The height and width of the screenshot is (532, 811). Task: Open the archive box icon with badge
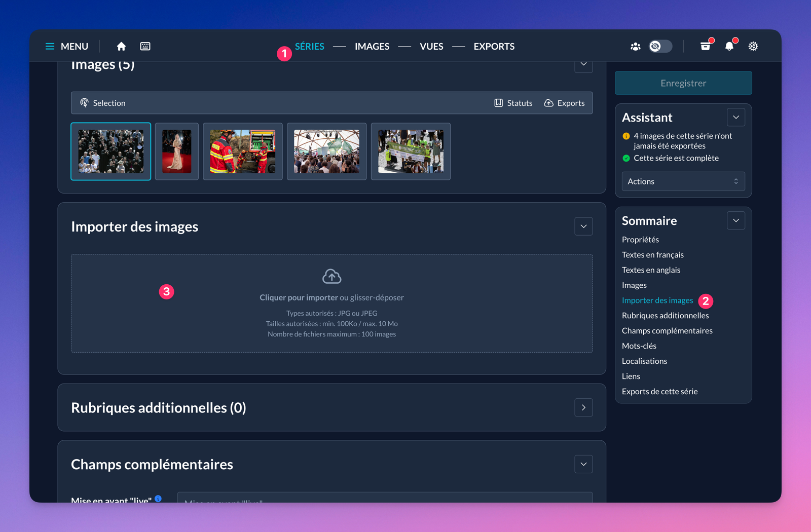tap(705, 46)
